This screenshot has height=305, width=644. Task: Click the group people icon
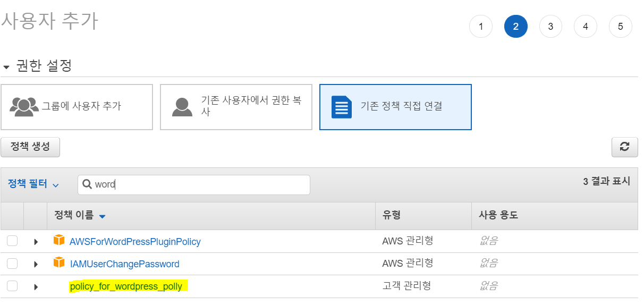click(x=24, y=106)
